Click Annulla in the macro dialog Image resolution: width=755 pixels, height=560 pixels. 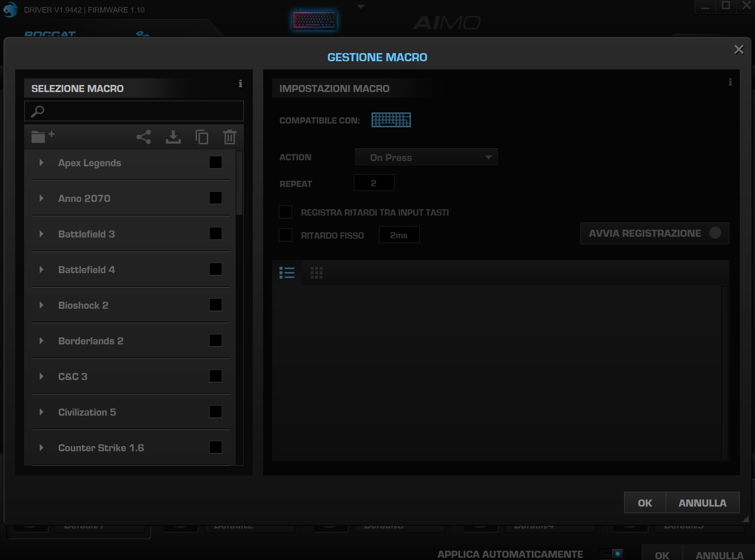click(702, 503)
